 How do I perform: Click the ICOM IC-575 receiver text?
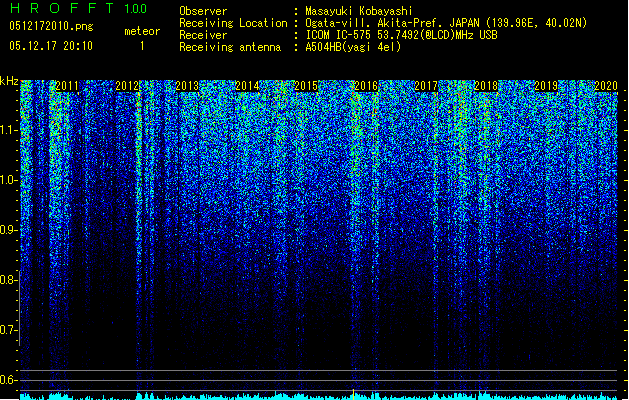[x=401, y=35]
